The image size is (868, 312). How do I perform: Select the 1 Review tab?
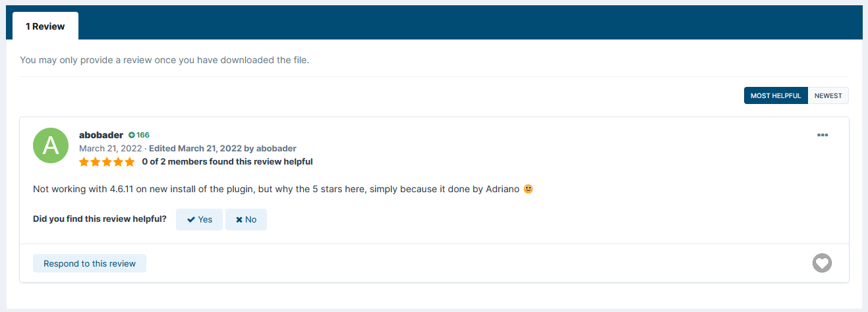coord(45,26)
